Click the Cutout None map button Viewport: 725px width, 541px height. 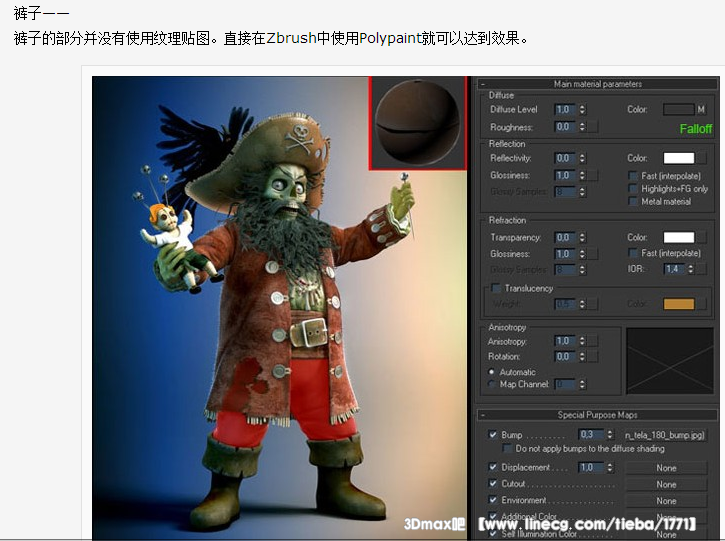tap(666, 485)
